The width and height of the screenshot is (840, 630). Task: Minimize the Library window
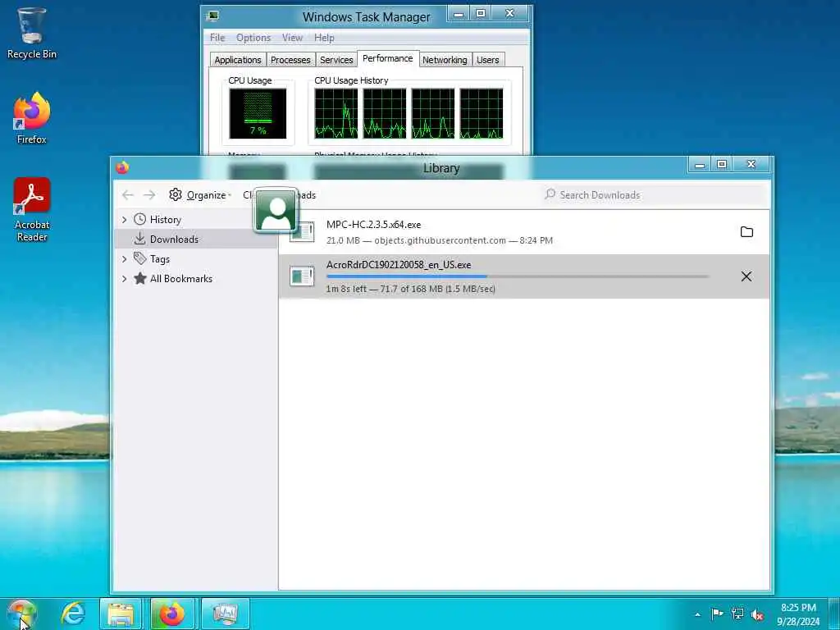[700, 164]
